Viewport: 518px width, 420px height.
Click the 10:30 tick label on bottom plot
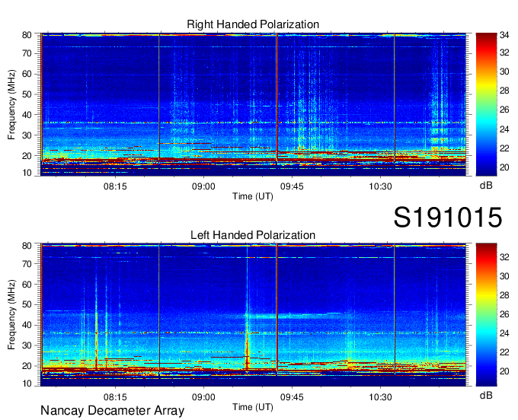click(x=381, y=397)
